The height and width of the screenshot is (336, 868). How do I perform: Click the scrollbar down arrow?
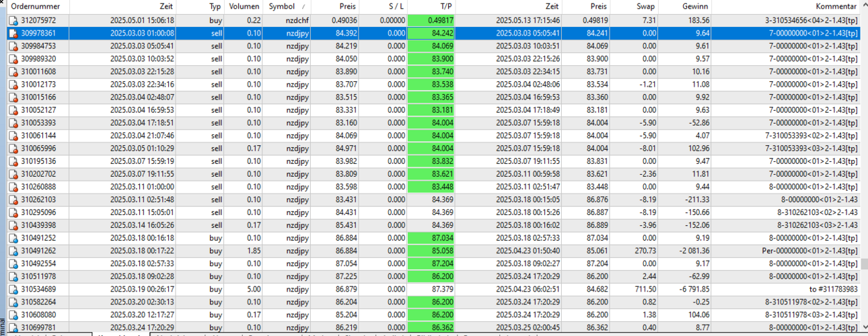coord(864,327)
